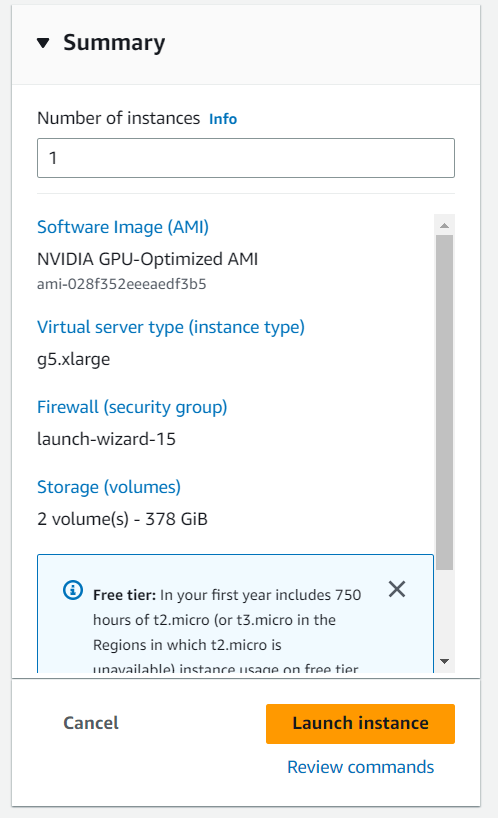
Task: Select the AMI ID ami-028f352eeeaedf3b5 text
Action: click(x=122, y=284)
